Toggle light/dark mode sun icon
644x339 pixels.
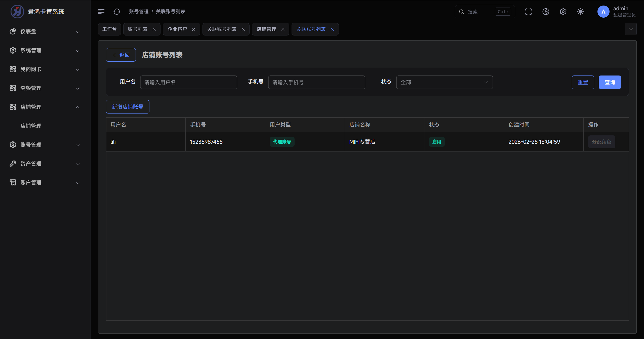(580, 12)
